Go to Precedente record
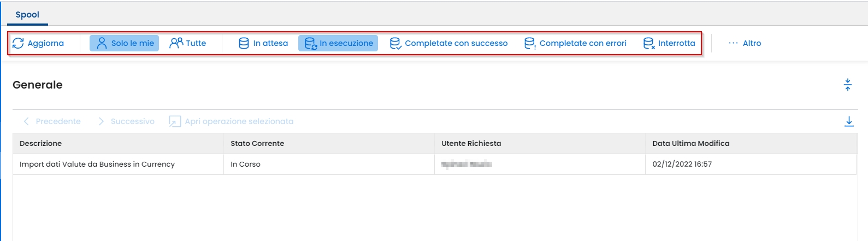Screen dimensions: 868x241 click(x=52, y=121)
